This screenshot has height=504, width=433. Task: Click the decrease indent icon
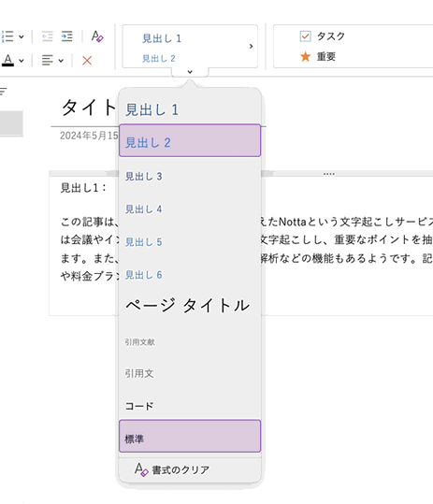pyautogui.click(x=48, y=36)
